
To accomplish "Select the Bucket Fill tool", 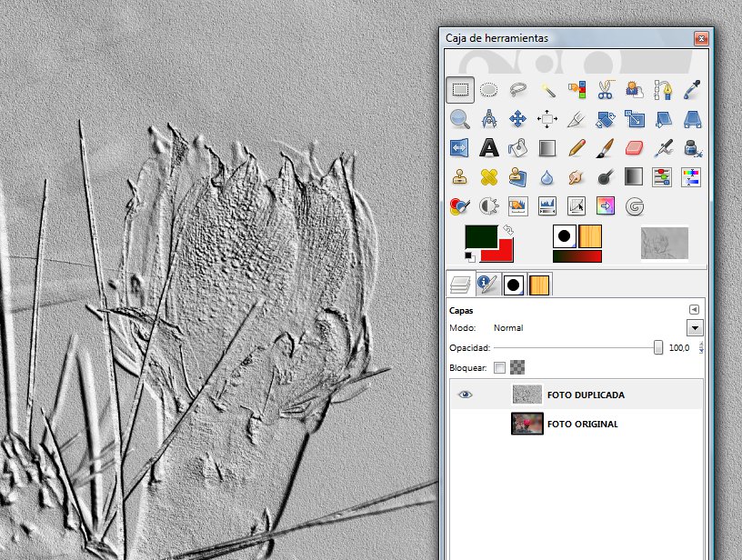I will (x=518, y=146).
